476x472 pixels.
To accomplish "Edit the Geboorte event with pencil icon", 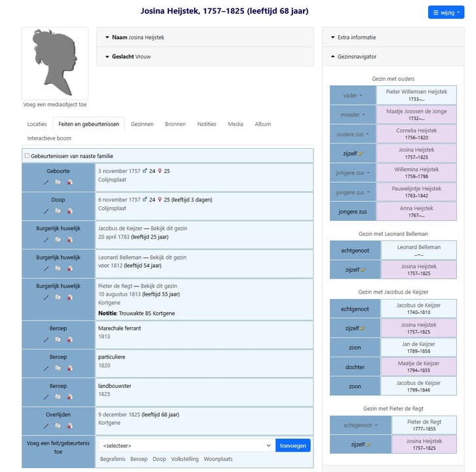I will pos(46,182).
